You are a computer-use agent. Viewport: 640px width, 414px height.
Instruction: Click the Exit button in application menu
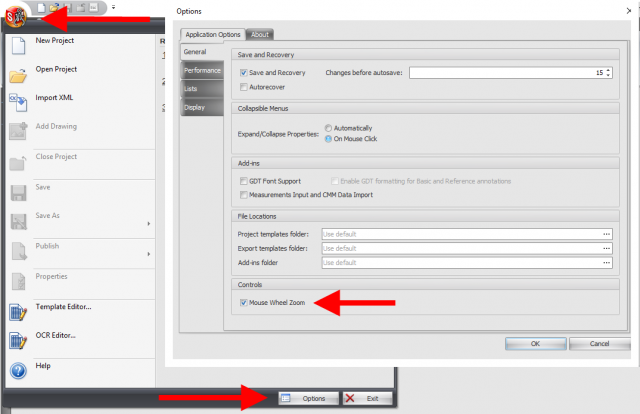click(x=367, y=398)
